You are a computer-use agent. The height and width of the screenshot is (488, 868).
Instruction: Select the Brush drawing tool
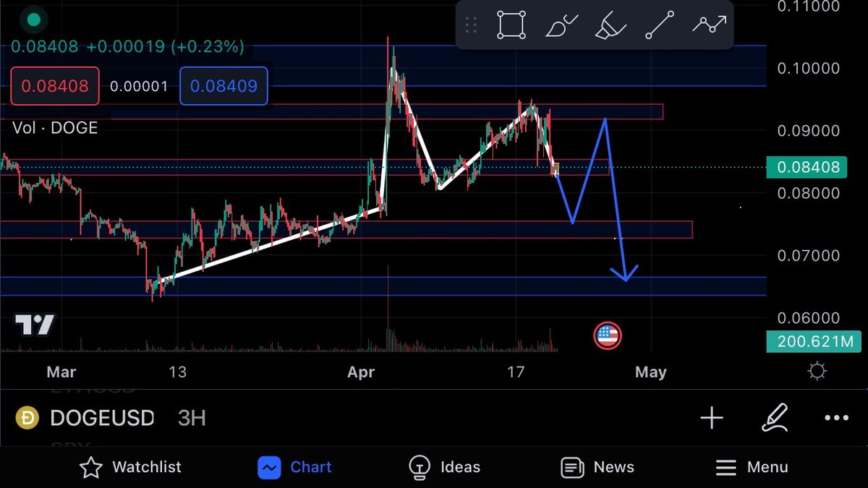tap(561, 25)
